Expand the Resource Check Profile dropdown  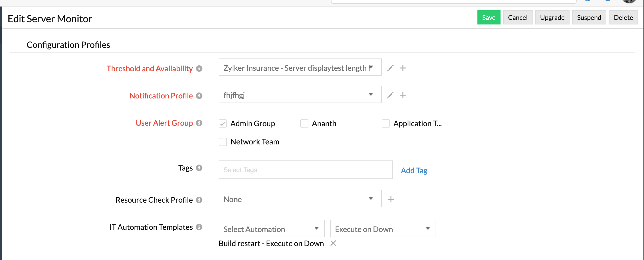tap(300, 199)
